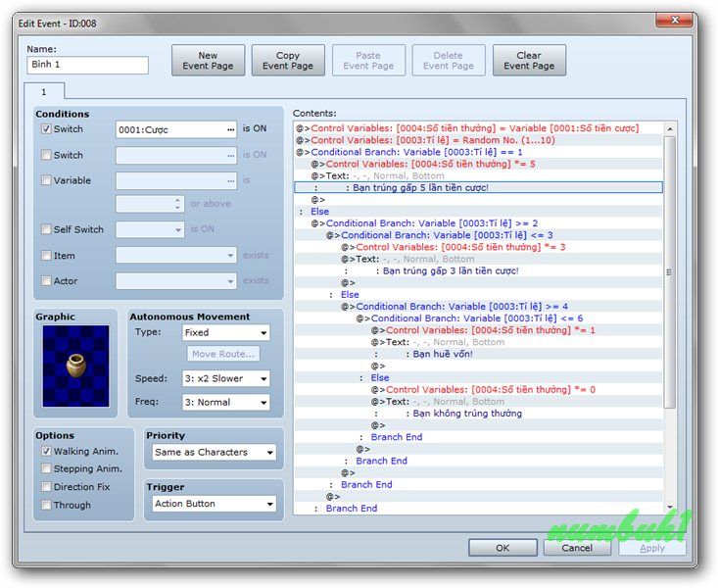Enable the Variable condition checkbox
This screenshot has width=718, height=588.
pyautogui.click(x=46, y=180)
